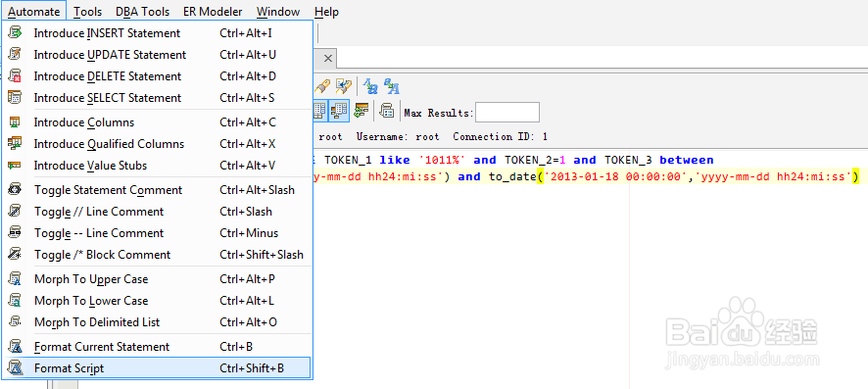Click the uppercase-to-lowercase conversion icon
The height and width of the screenshot is (389, 868).
(370, 87)
